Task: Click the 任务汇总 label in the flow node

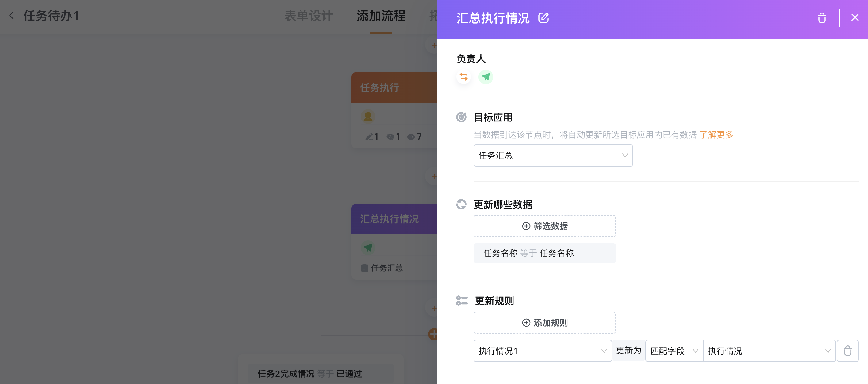Action: pos(386,268)
